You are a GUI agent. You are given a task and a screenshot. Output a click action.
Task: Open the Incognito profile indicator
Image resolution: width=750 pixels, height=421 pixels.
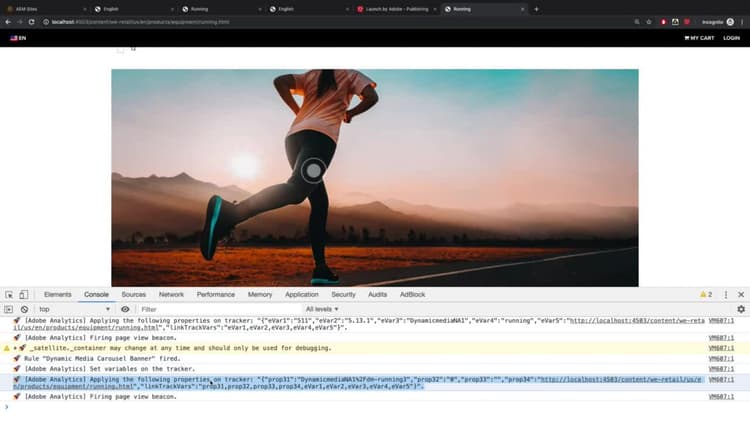coord(717,22)
